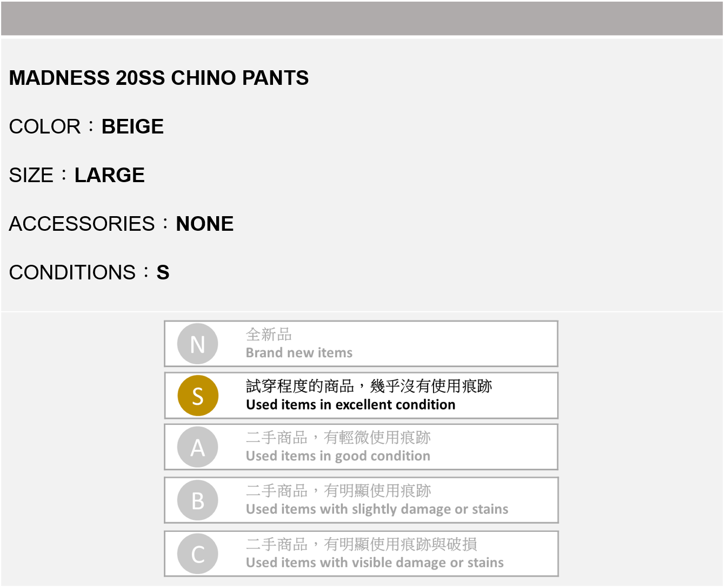The height and width of the screenshot is (588, 726).
Task: Click the gray B condition circle
Action: click(198, 500)
